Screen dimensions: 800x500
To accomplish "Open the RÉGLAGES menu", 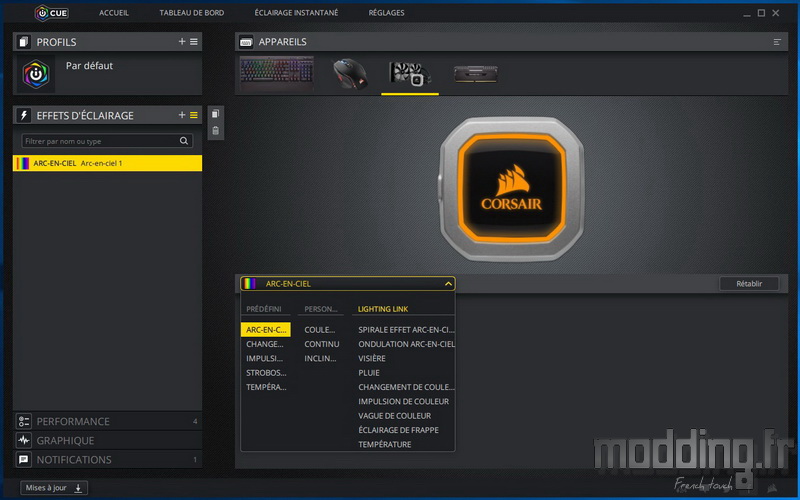I will click(386, 13).
